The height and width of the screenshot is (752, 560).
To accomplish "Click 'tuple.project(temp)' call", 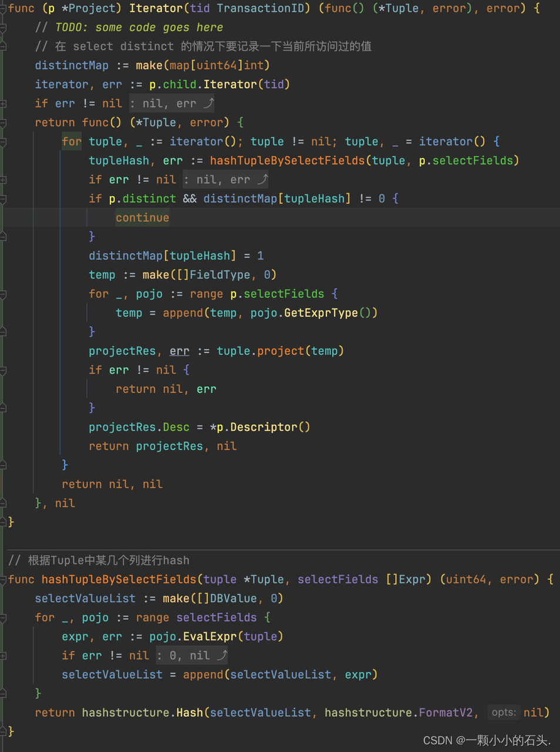I will coord(280,351).
